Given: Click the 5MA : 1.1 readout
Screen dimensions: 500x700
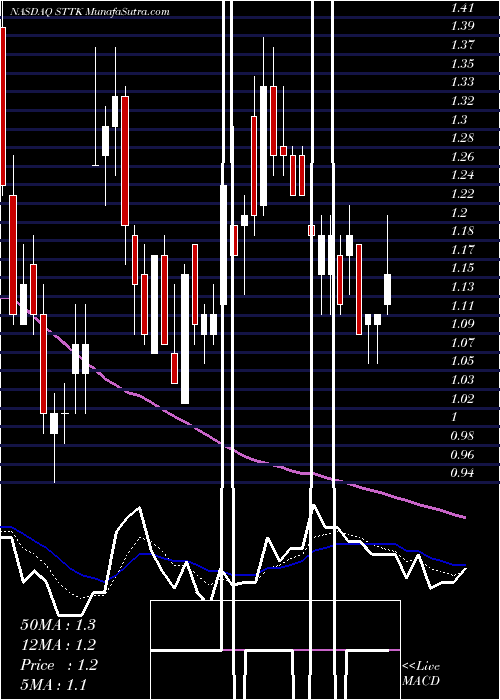Looking at the screenshot, I should (54, 685).
